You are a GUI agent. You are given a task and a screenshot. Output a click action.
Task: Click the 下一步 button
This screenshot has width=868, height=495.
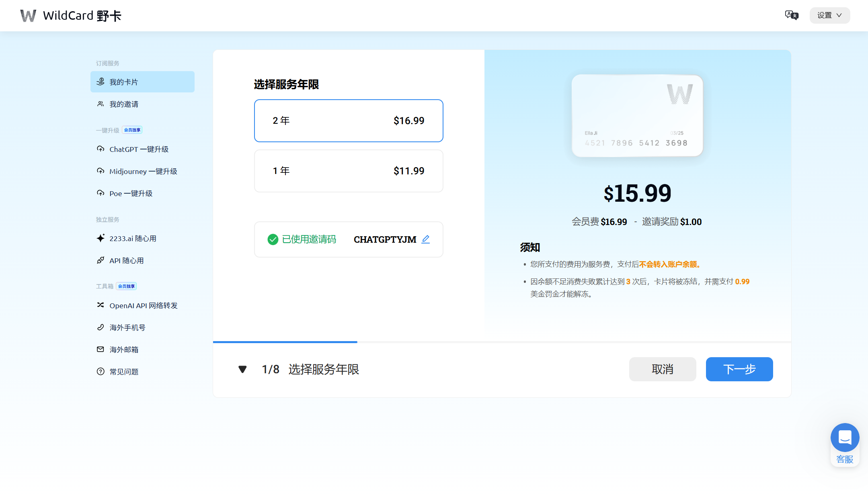point(739,369)
